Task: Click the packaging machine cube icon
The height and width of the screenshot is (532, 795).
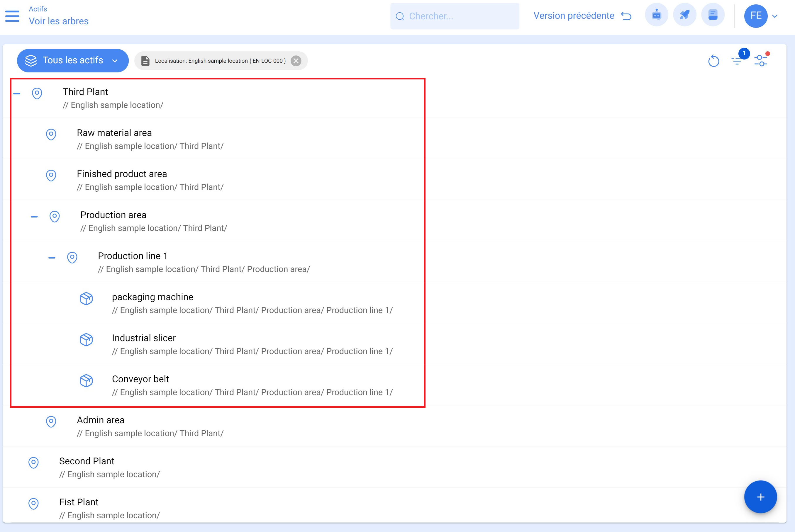Action: (x=86, y=299)
